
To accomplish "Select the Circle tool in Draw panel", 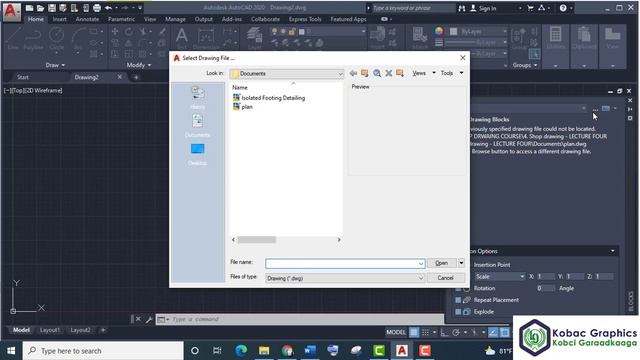I will 56,39.
